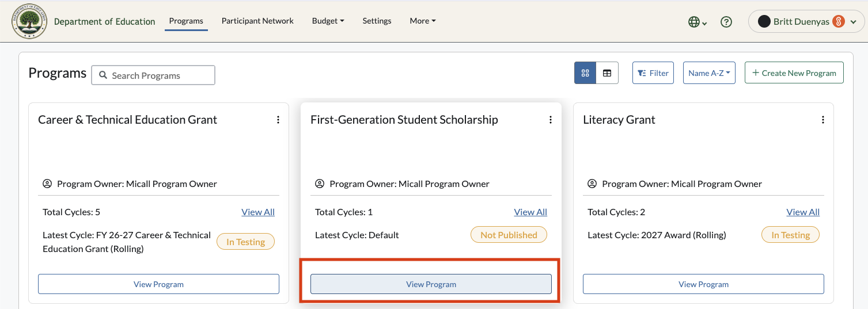Viewport: 868px width, 309px height.
Task: Expand the More navigation dropdown
Action: coord(423,21)
